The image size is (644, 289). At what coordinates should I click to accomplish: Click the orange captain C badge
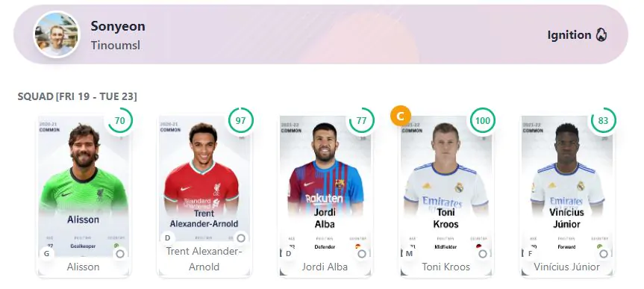click(401, 116)
